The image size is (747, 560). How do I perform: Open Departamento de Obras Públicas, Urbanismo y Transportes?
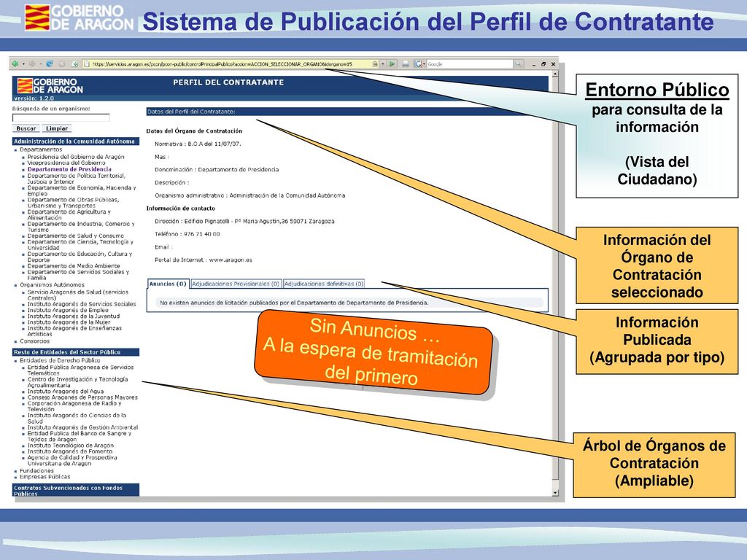(73, 203)
